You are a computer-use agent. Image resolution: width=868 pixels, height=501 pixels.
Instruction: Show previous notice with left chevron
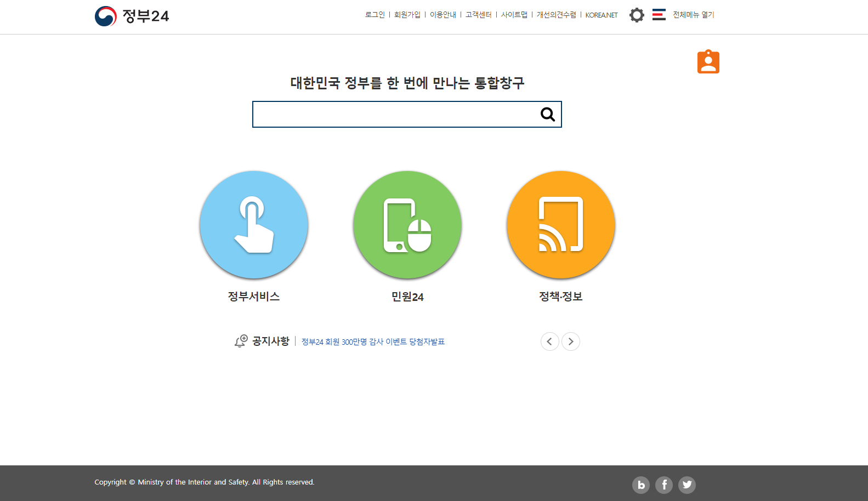pos(549,341)
